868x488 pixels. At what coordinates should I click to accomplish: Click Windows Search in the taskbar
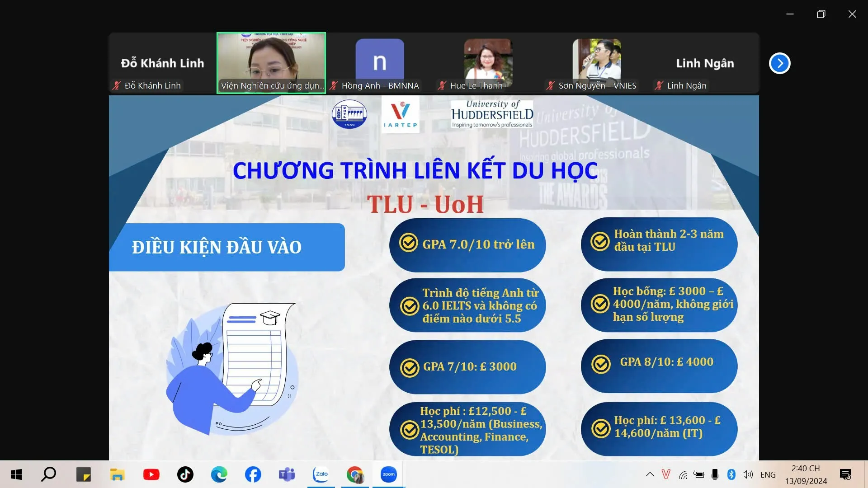[49, 474]
